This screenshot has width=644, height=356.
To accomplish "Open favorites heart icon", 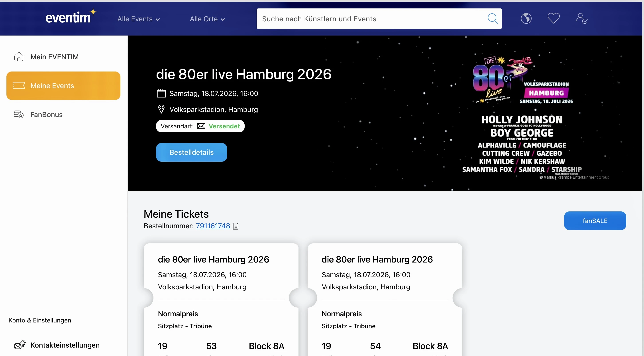I will pos(554,18).
